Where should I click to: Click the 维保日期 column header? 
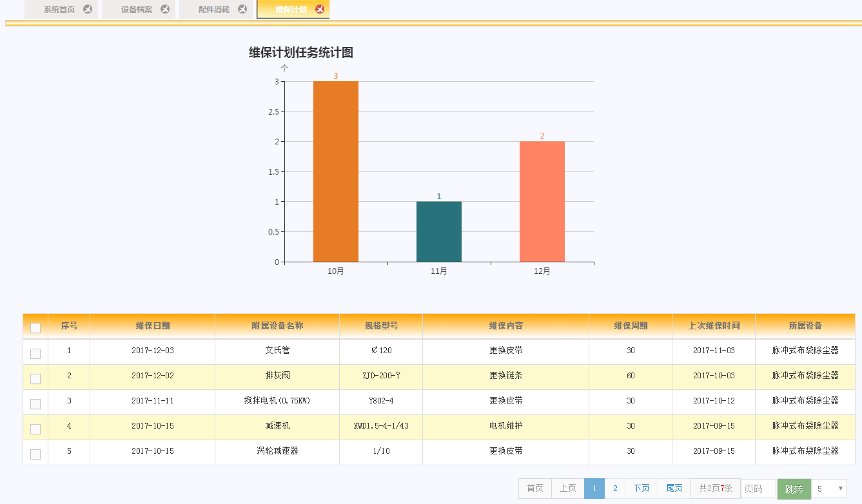152,326
